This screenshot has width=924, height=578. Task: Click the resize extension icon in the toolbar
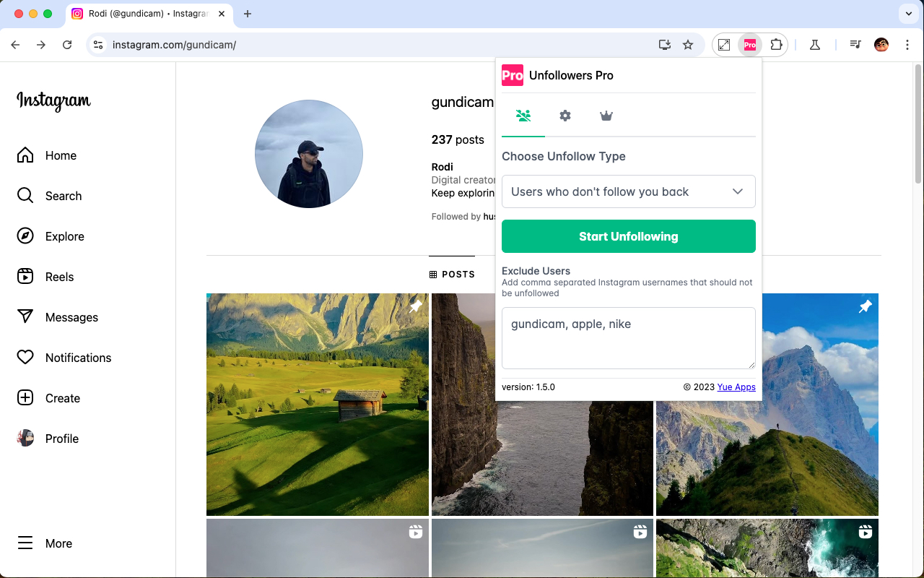pyautogui.click(x=724, y=45)
